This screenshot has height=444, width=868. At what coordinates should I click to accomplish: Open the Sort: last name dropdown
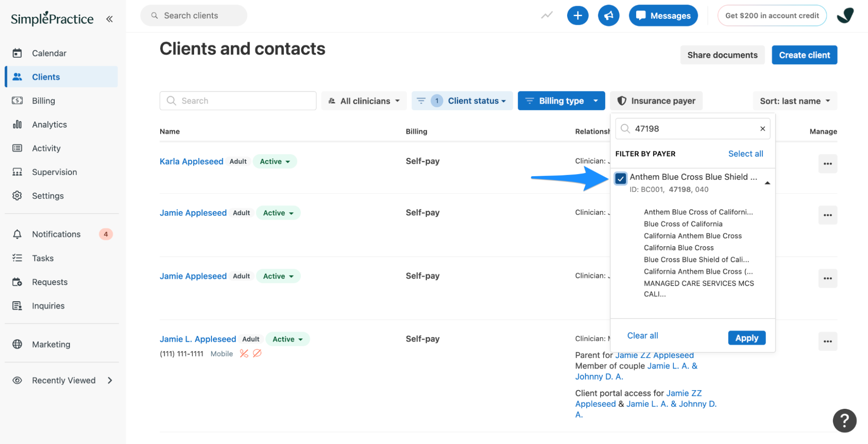[795, 101]
